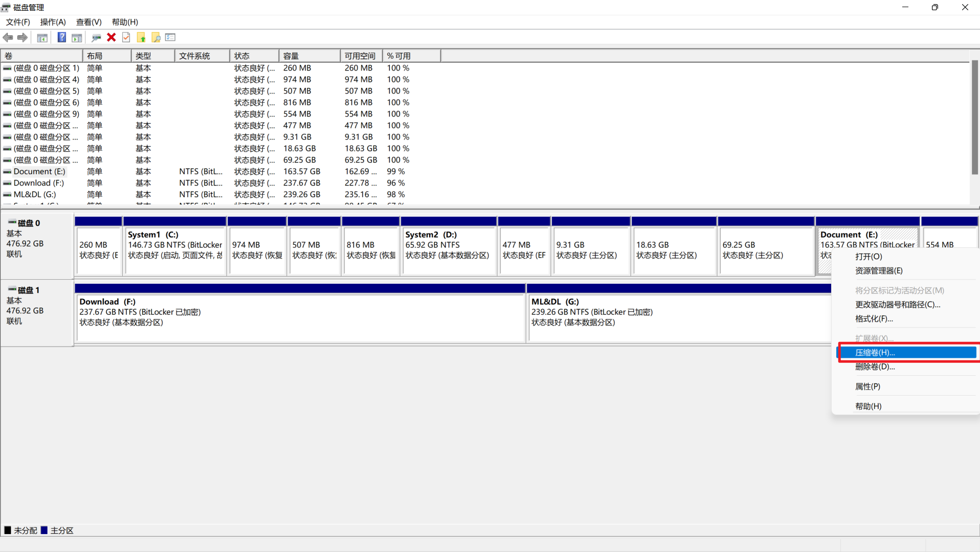
Task: Sort by the 卷 column header
Action: 41,56
